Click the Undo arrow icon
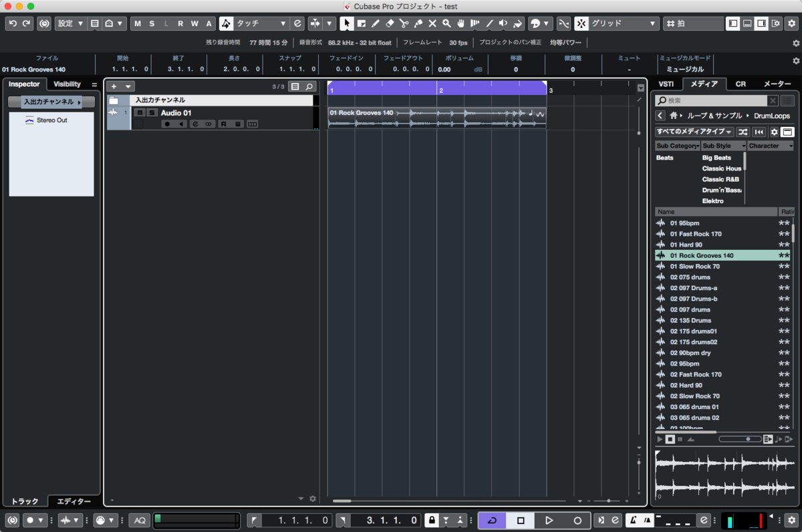 13,23
